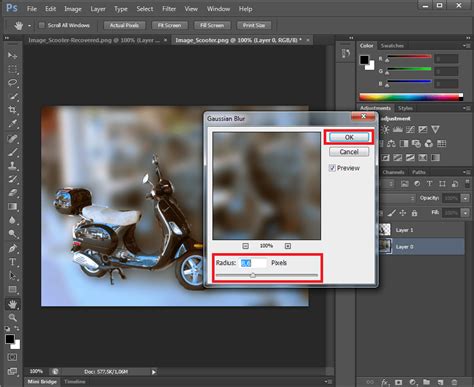Viewport: 474px width, 387px height.
Task: Select the Hand tool in toolbox
Action: pyautogui.click(x=12, y=304)
